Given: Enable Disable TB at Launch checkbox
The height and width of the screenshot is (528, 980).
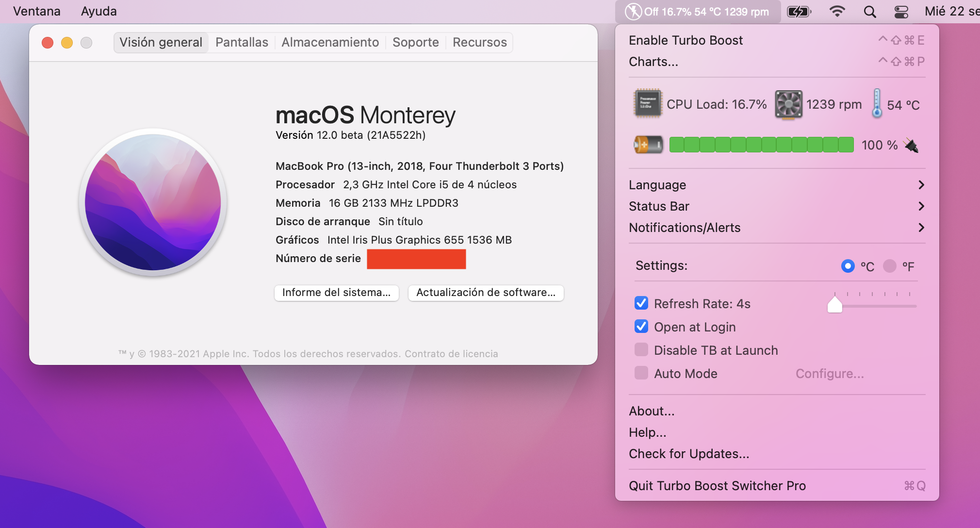Looking at the screenshot, I should pos(641,350).
